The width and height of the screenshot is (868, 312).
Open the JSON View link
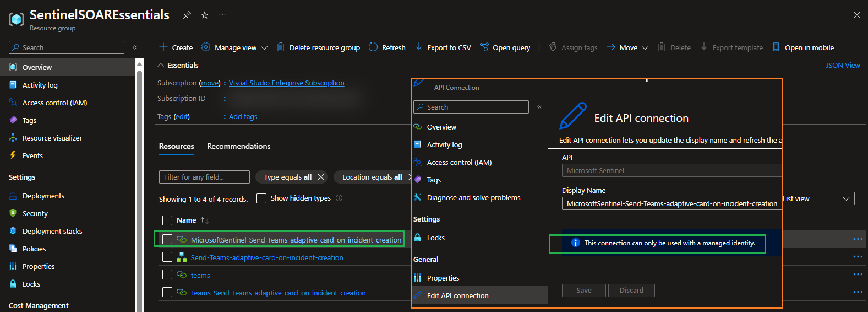coord(843,65)
